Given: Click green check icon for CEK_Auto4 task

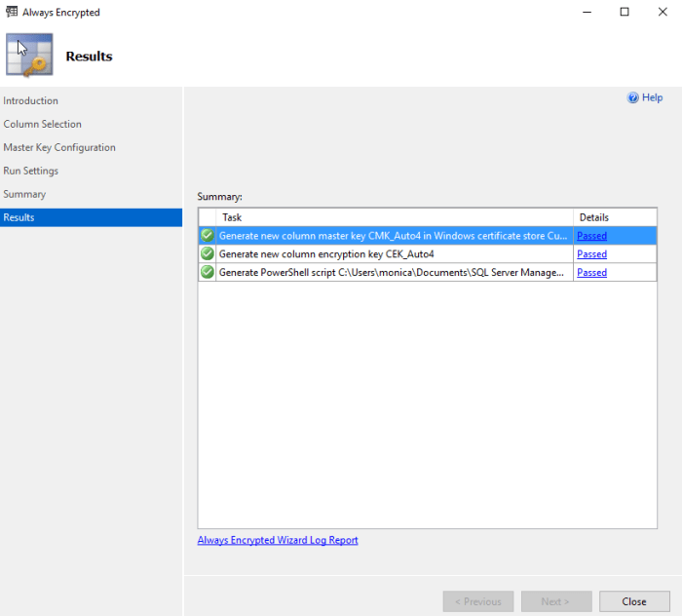Looking at the screenshot, I should 208,253.
